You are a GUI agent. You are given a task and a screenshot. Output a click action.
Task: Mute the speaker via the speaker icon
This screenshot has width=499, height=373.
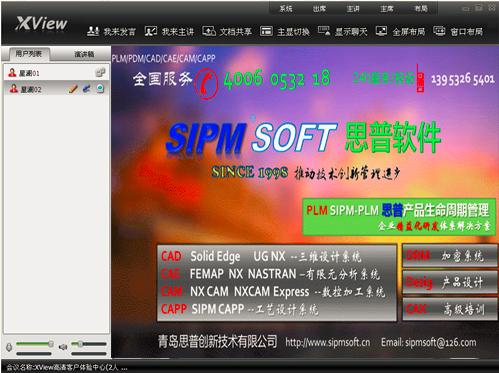point(63,347)
